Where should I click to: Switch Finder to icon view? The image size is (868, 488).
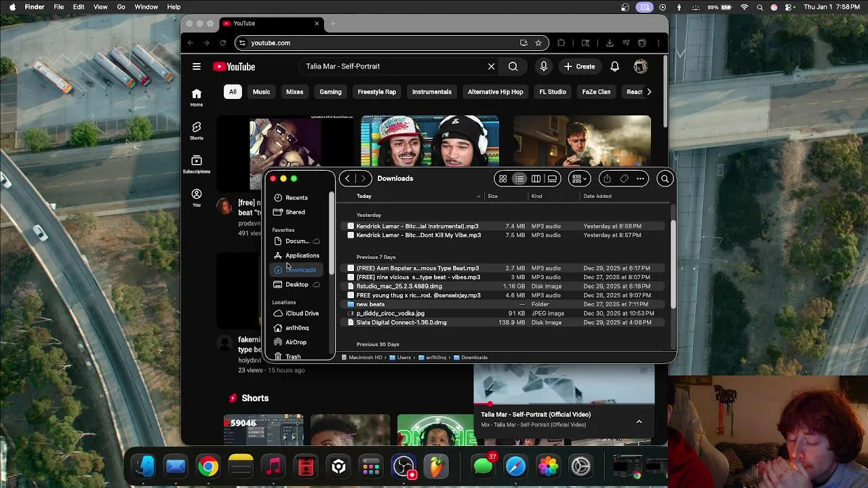pos(502,179)
